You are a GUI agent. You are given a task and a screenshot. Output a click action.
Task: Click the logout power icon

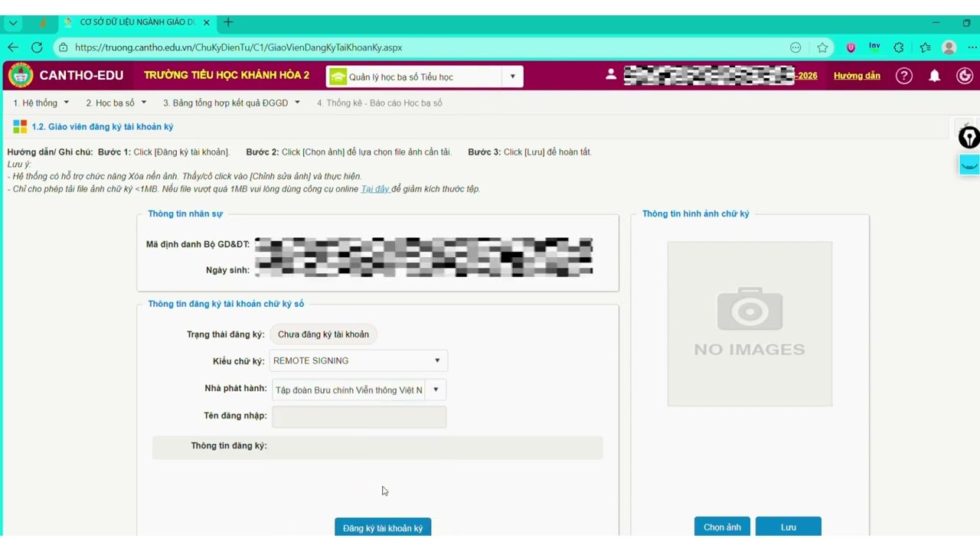pos(965,76)
